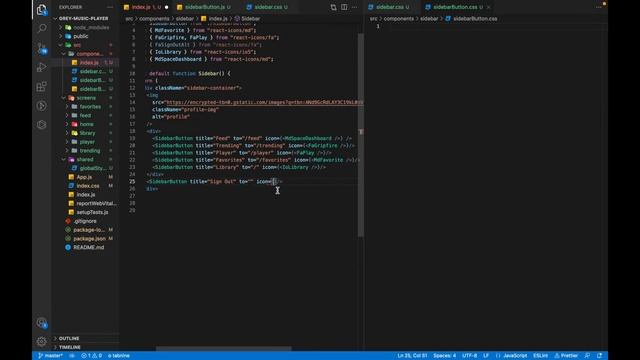Open More Actions ellipsis of left editor group

coord(354,7)
